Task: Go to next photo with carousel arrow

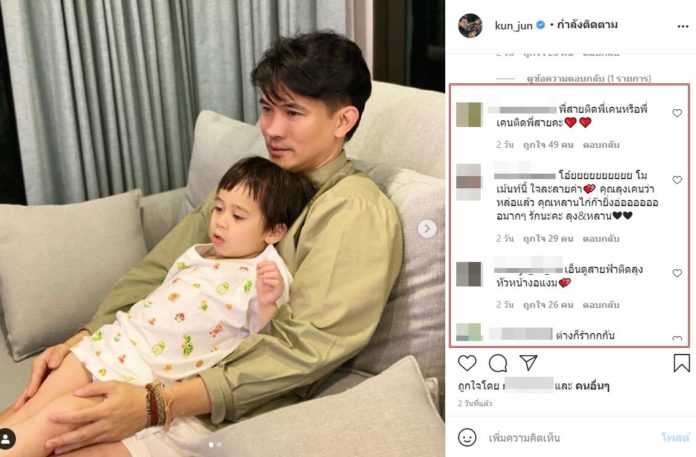Action: tap(427, 228)
